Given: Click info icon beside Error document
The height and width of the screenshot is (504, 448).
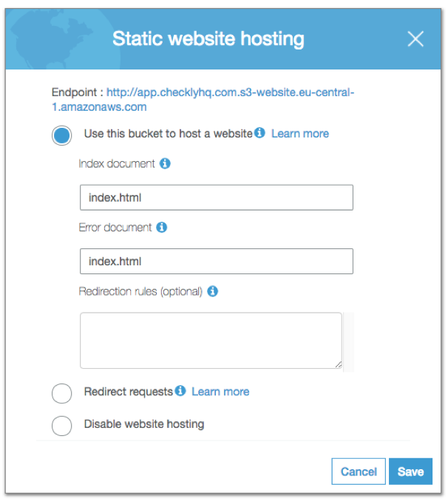Looking at the screenshot, I should pos(162,228).
